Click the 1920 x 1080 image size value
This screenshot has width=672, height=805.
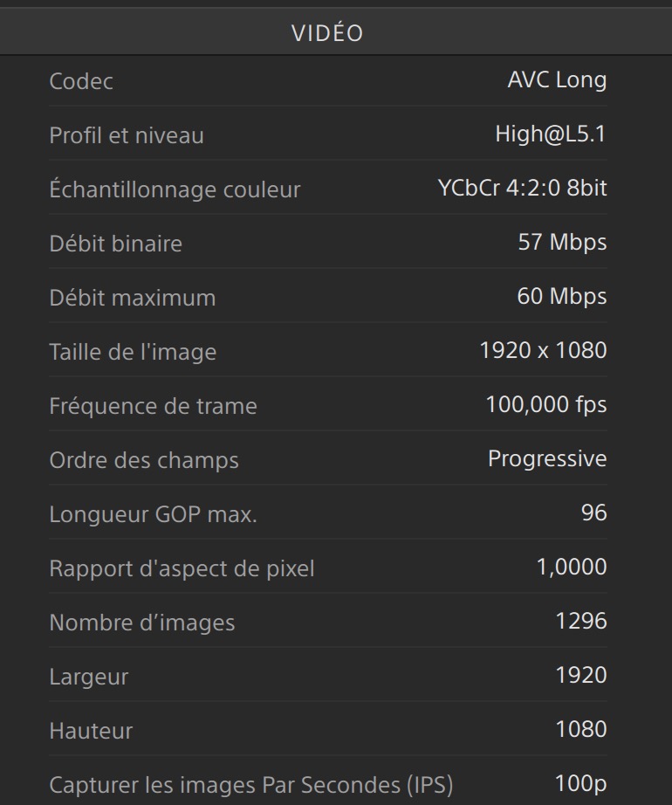click(x=543, y=352)
